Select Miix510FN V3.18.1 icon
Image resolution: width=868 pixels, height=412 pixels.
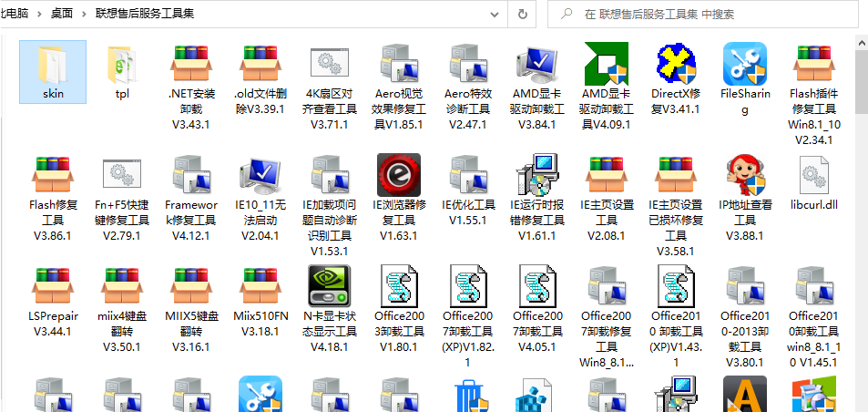[x=260, y=286]
